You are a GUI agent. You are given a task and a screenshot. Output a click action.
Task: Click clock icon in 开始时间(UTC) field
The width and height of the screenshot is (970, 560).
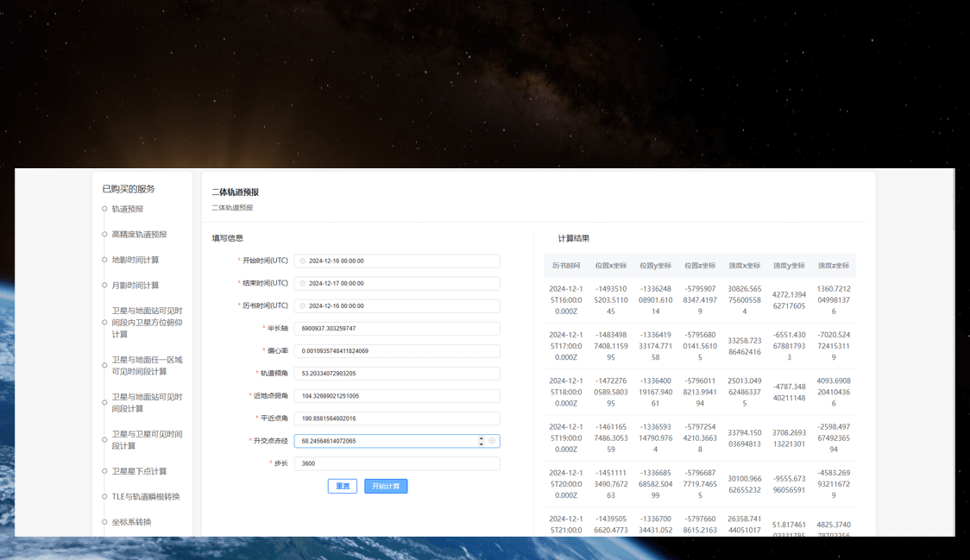(302, 261)
